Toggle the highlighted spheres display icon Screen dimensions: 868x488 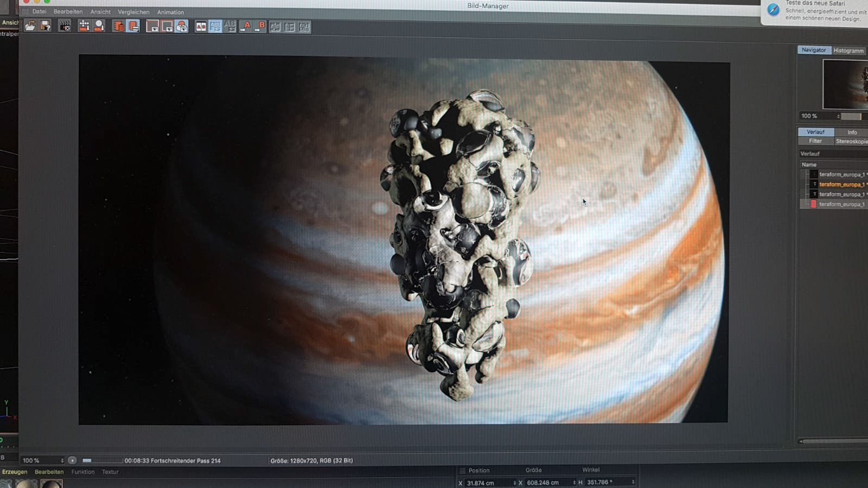(x=182, y=26)
